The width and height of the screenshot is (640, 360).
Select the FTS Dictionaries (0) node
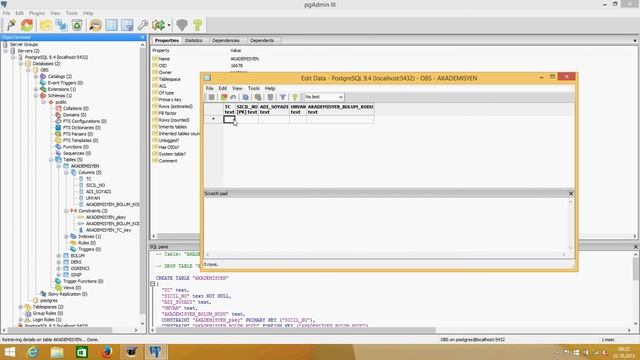pos(82,128)
